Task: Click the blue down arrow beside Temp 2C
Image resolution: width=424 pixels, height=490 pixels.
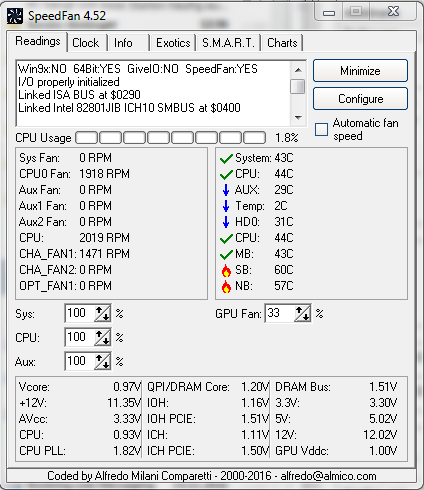Action: [x=226, y=206]
